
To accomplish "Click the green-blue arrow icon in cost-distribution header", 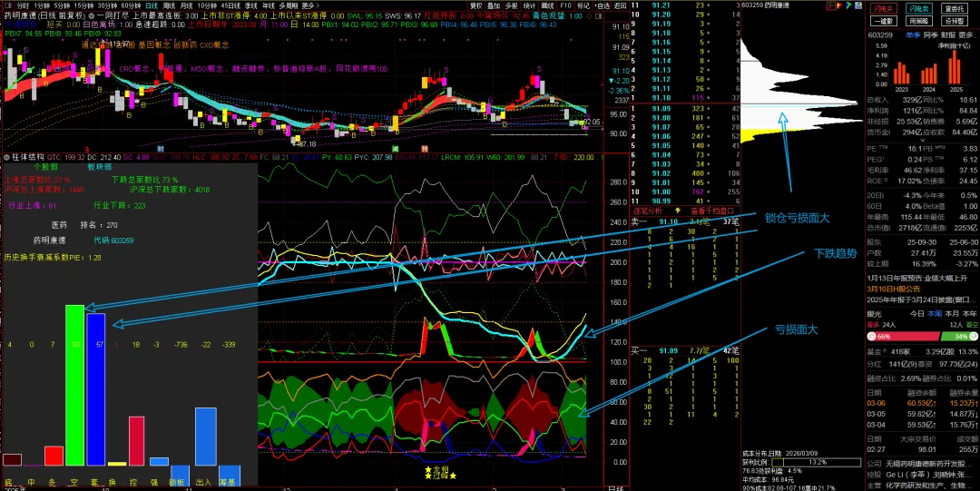I will pos(848,5).
